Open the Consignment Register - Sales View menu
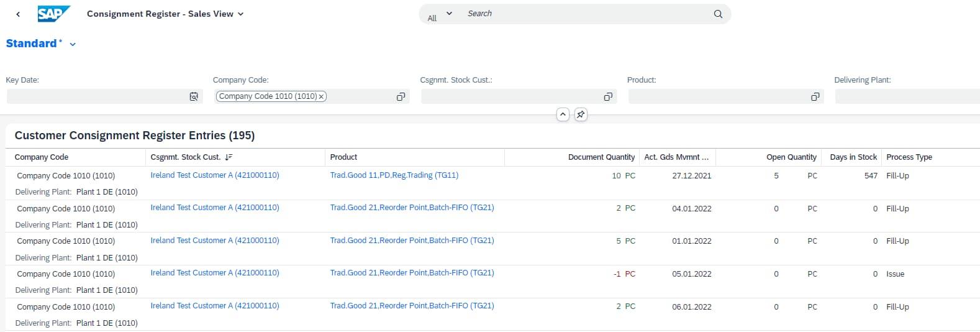Image resolution: width=980 pixels, height=332 pixels. click(165, 14)
